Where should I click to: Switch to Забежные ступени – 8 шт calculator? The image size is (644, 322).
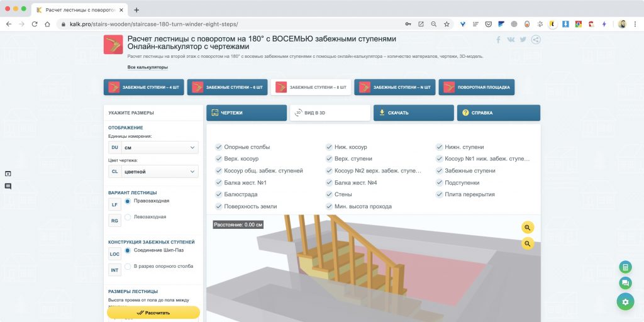point(311,87)
